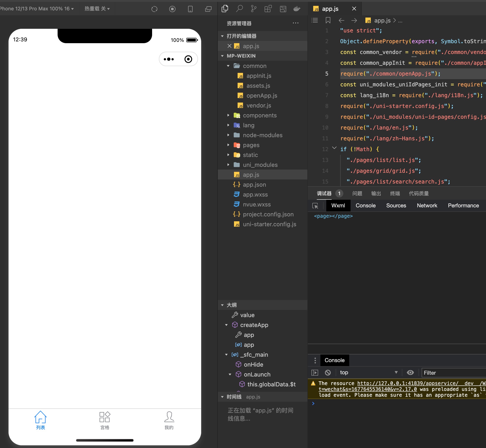Go back with the left arrow icon
Viewport: 486px width, 448px height.
pos(341,21)
